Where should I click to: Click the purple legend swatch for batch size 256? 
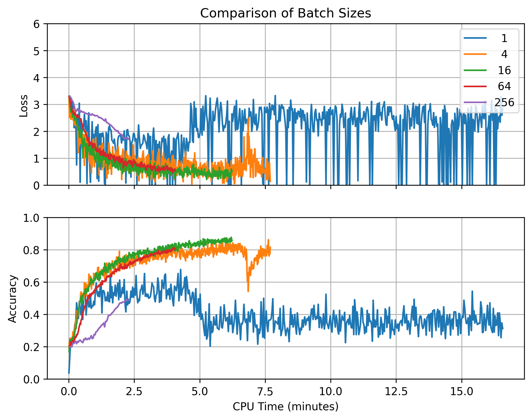pos(475,102)
